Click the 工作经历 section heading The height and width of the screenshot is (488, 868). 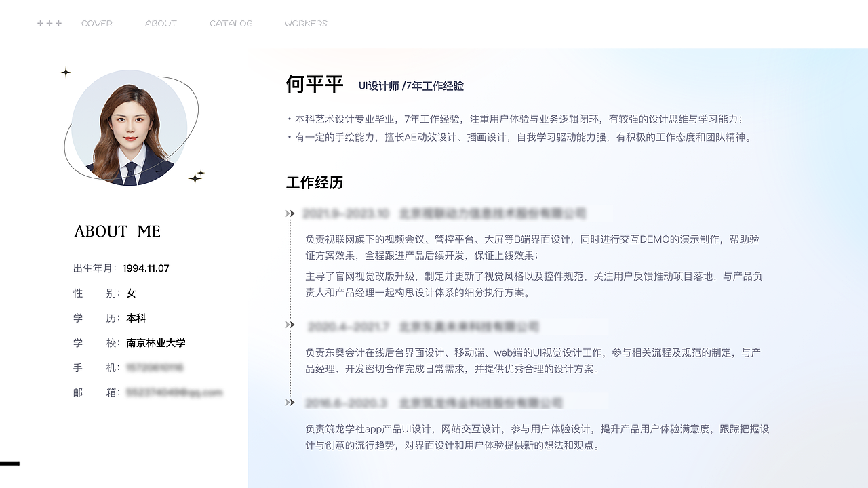point(315,182)
